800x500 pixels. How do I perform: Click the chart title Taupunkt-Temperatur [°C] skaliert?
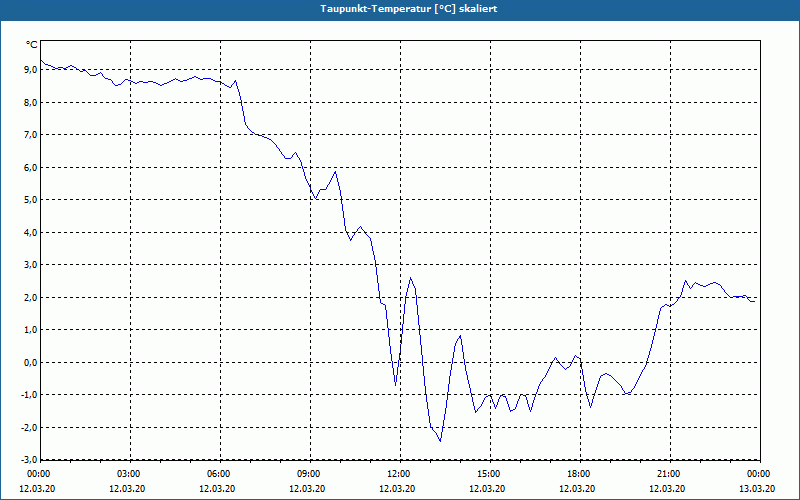[x=409, y=9]
